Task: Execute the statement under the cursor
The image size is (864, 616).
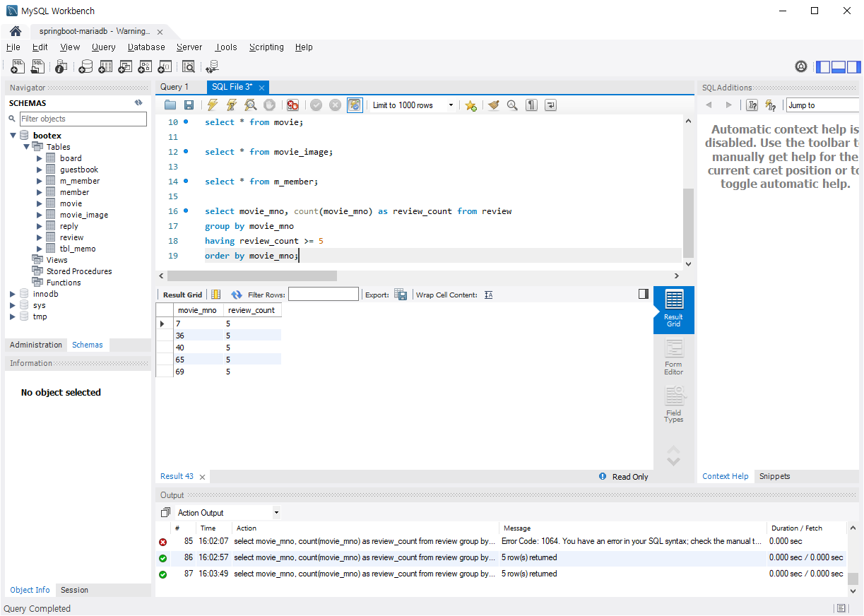Action: click(231, 105)
